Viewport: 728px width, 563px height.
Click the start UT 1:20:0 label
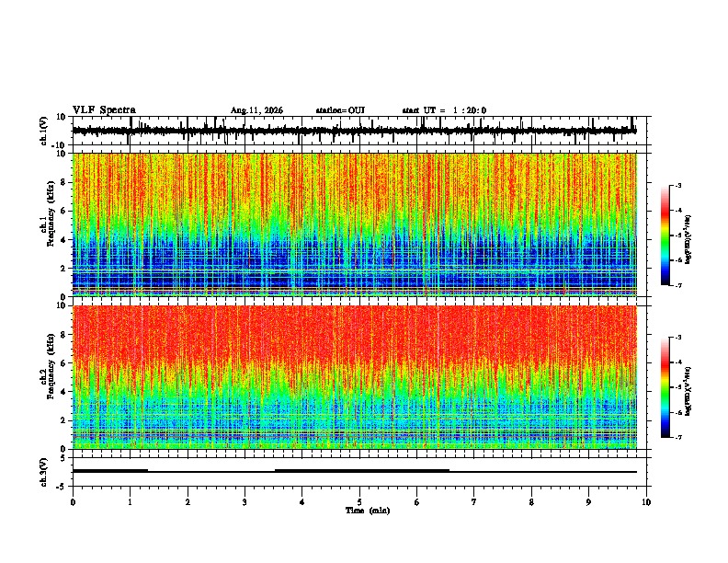444,110
